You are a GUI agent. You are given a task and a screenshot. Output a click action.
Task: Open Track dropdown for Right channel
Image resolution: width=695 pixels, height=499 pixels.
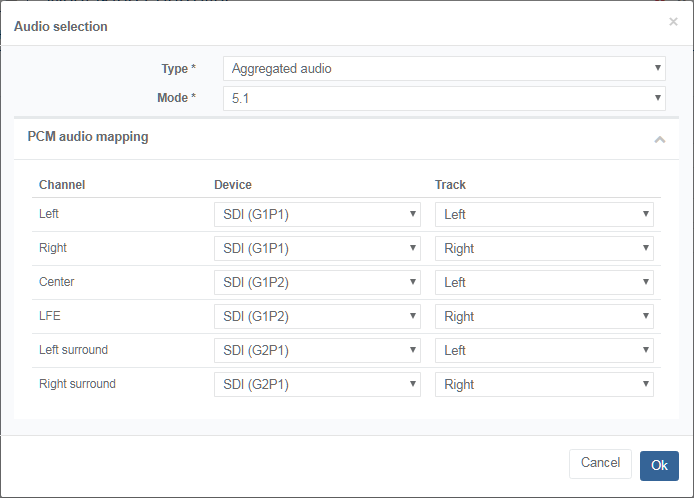point(544,248)
